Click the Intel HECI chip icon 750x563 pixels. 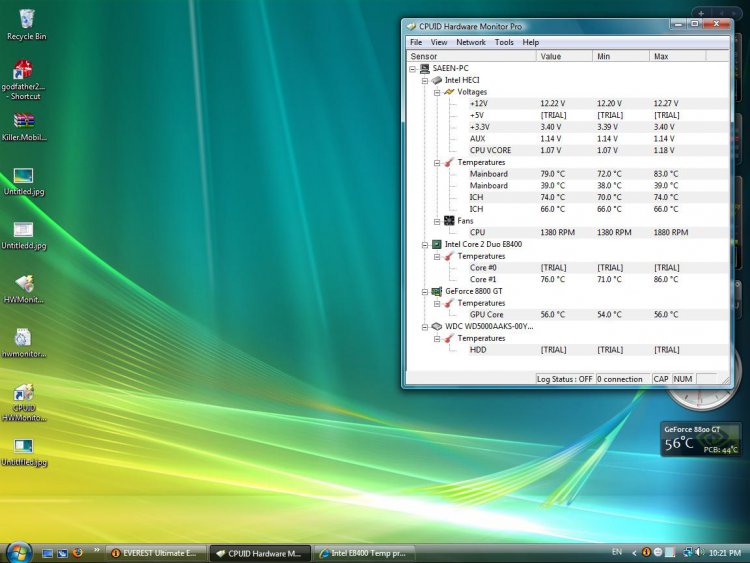point(437,80)
